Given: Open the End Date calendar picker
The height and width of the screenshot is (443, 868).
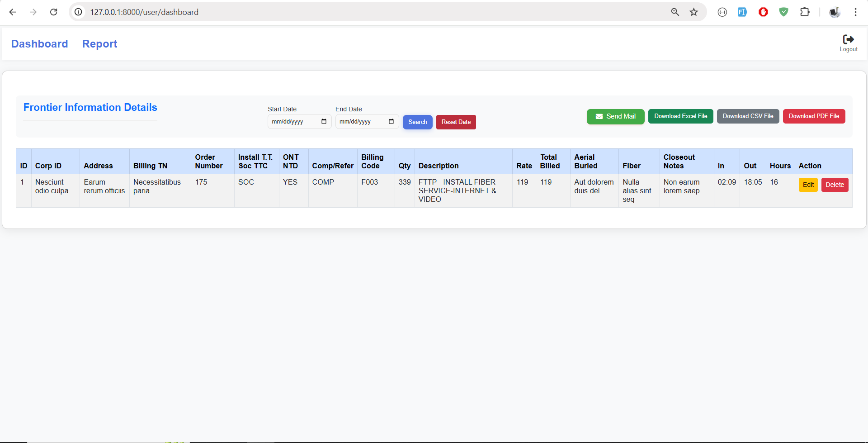Looking at the screenshot, I should [x=391, y=122].
